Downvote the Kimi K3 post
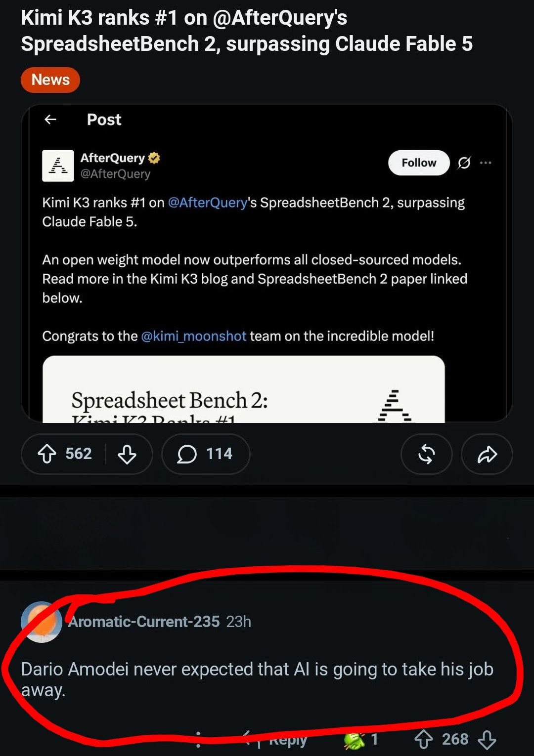Viewport: 534px width, 756px height. [x=127, y=454]
